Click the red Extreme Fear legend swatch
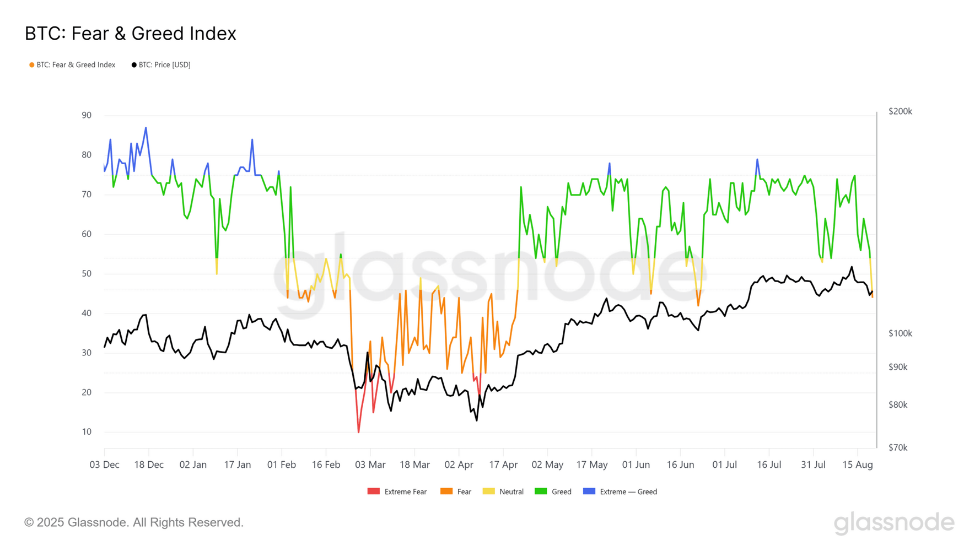The width and height of the screenshot is (980, 551). click(374, 491)
